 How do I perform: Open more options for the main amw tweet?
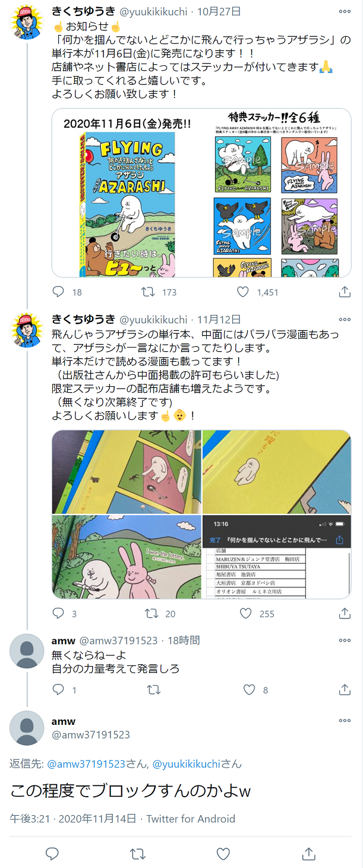(x=345, y=721)
